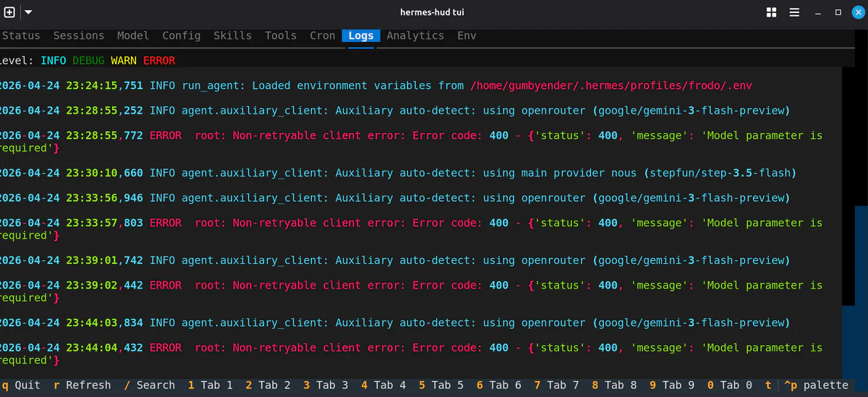Expand the new tab dropdown arrow
This screenshot has height=397, width=868.
(x=27, y=12)
